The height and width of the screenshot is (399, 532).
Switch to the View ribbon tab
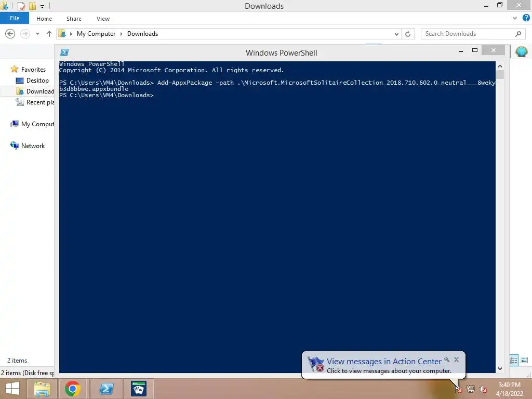point(103,19)
